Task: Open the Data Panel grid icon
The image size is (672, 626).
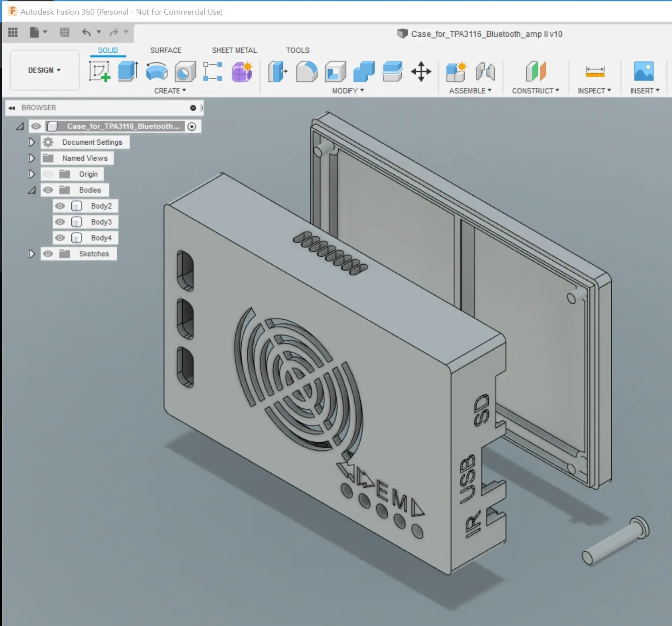Action: click(x=13, y=32)
